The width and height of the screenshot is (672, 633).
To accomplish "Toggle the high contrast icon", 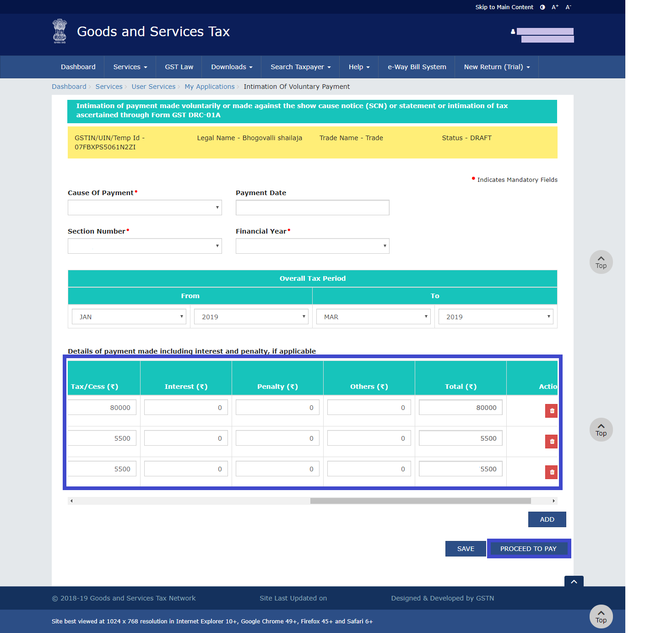I will tap(542, 7).
